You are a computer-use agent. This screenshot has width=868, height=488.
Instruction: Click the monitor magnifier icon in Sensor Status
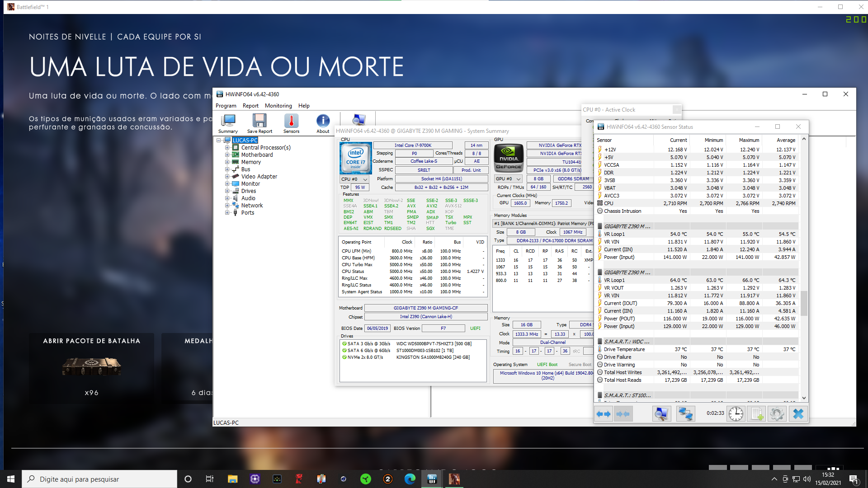point(661,414)
